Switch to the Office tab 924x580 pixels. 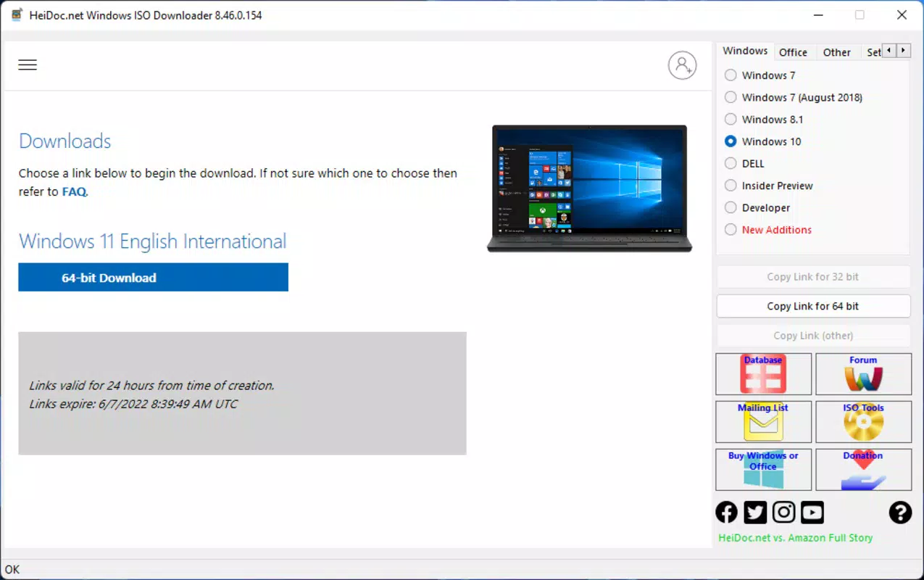tap(793, 52)
